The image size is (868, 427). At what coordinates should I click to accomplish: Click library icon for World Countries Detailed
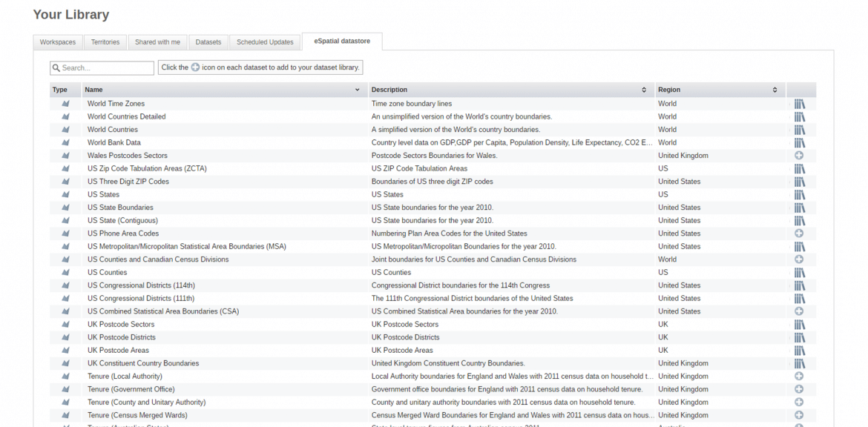tap(799, 116)
